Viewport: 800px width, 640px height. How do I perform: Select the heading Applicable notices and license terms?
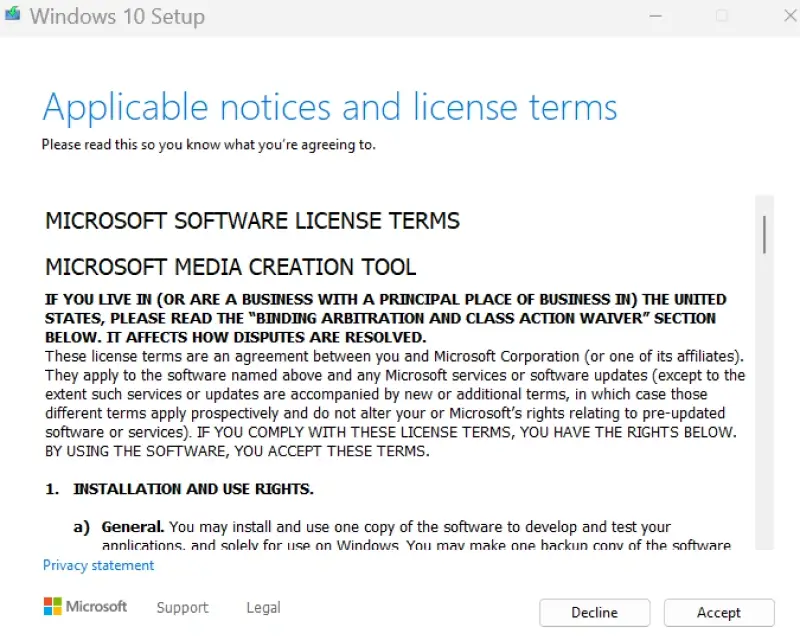click(328, 106)
